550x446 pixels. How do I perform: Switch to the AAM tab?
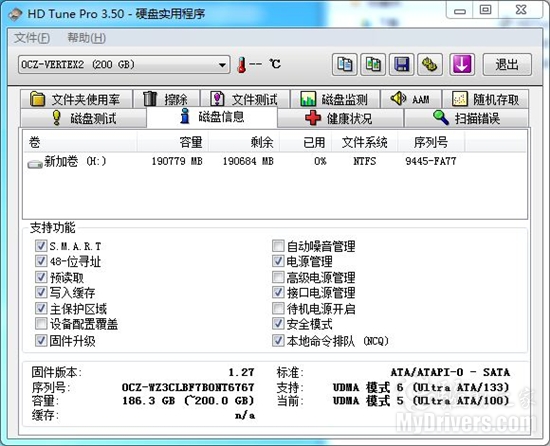[411, 99]
